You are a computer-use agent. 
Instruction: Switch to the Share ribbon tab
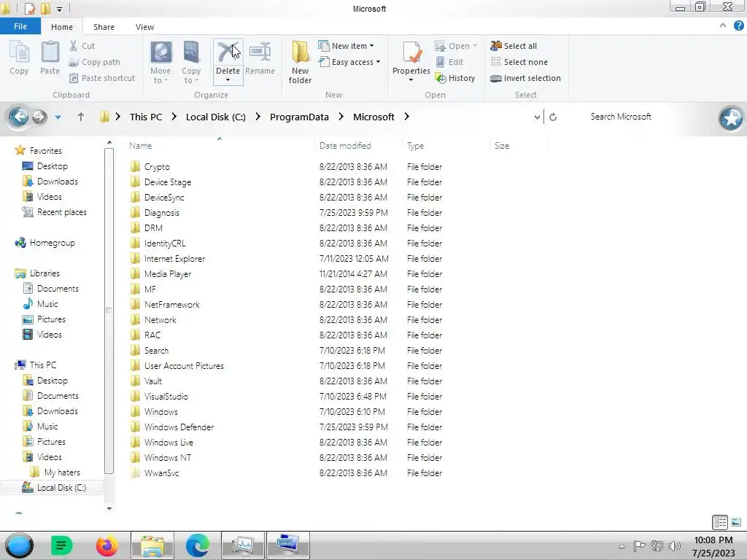coord(104,27)
